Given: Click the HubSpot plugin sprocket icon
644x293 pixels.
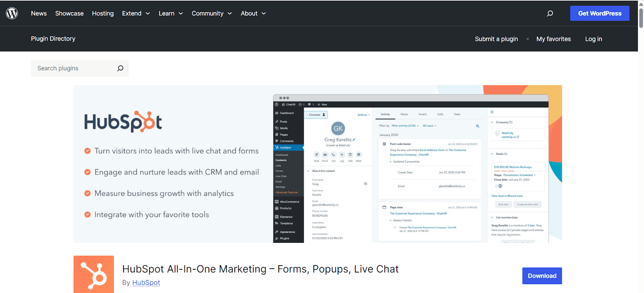Looking at the screenshot, I should click(94, 275).
